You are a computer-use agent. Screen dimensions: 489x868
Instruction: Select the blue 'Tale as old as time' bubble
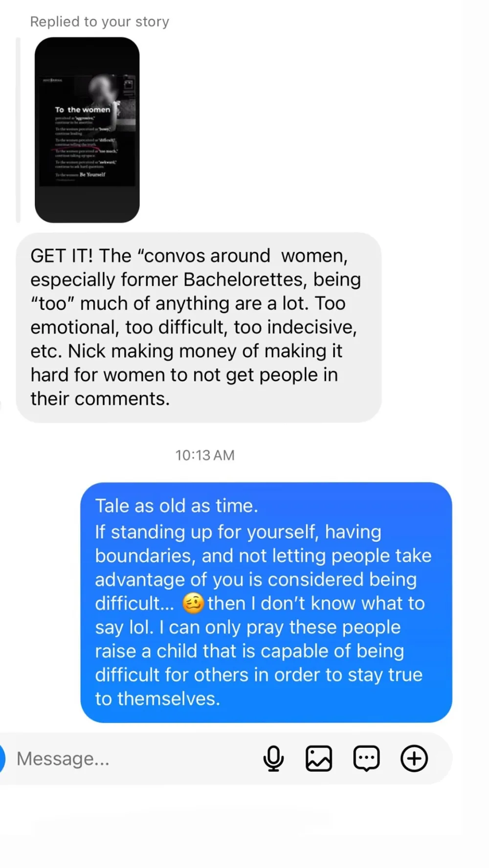point(266,602)
